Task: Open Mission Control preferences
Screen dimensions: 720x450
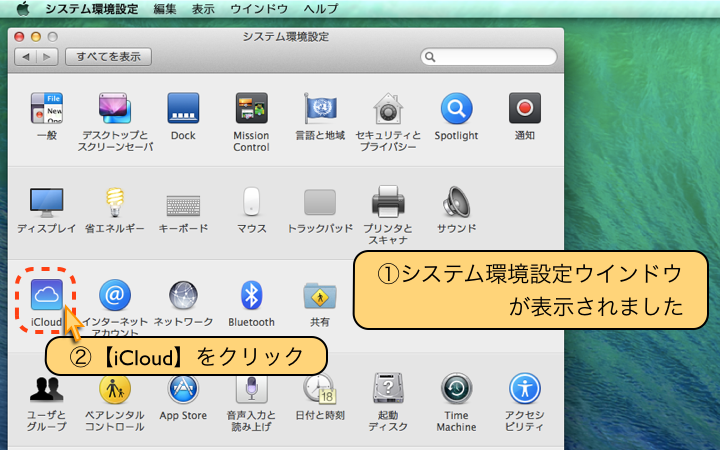Action: click(x=251, y=108)
